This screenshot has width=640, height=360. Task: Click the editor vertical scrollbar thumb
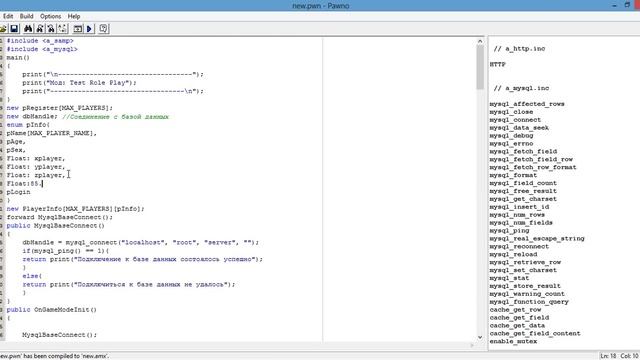[x=480, y=67]
